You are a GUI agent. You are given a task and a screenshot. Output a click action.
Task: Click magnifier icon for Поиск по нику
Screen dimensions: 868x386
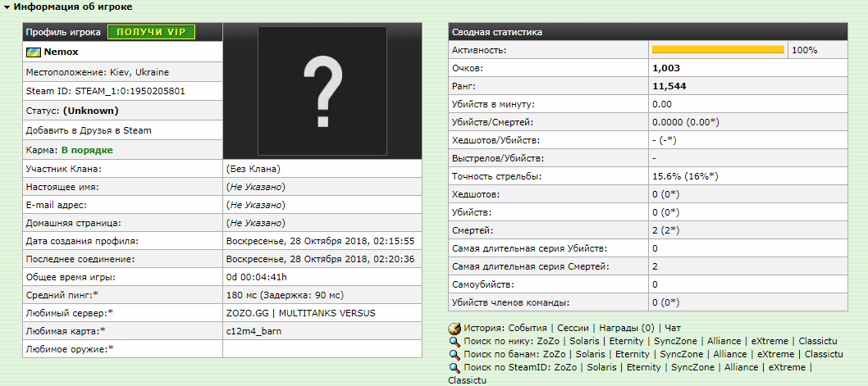click(455, 341)
